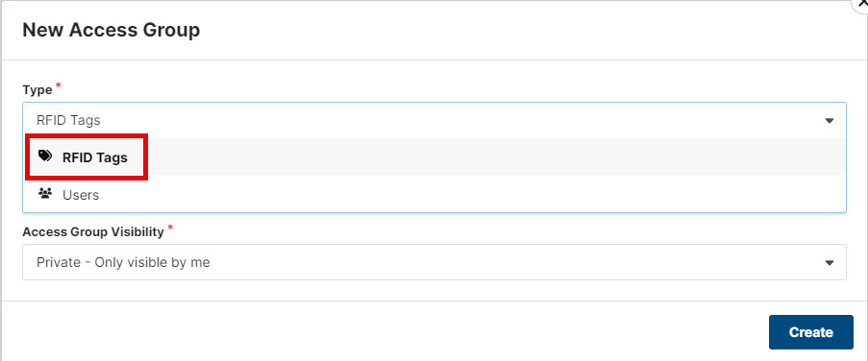The width and height of the screenshot is (868, 361).
Task: Click blank space in the Users row
Action: click(x=471, y=195)
